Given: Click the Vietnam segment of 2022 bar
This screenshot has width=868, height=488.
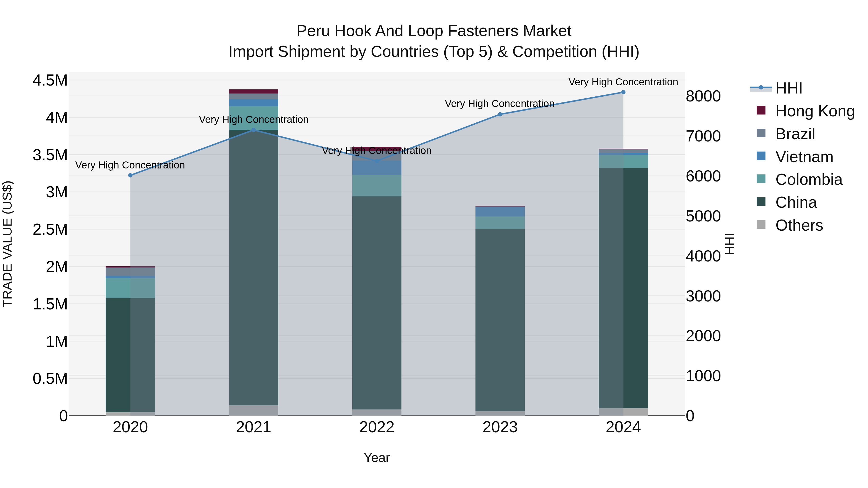Looking at the screenshot, I should (377, 168).
